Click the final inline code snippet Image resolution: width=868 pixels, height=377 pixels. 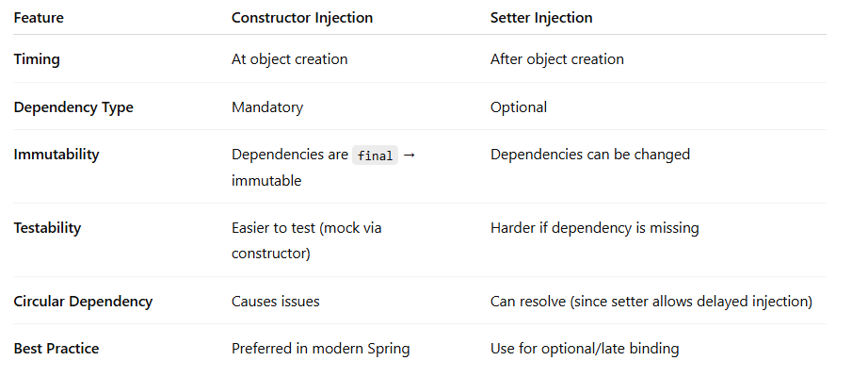point(376,156)
